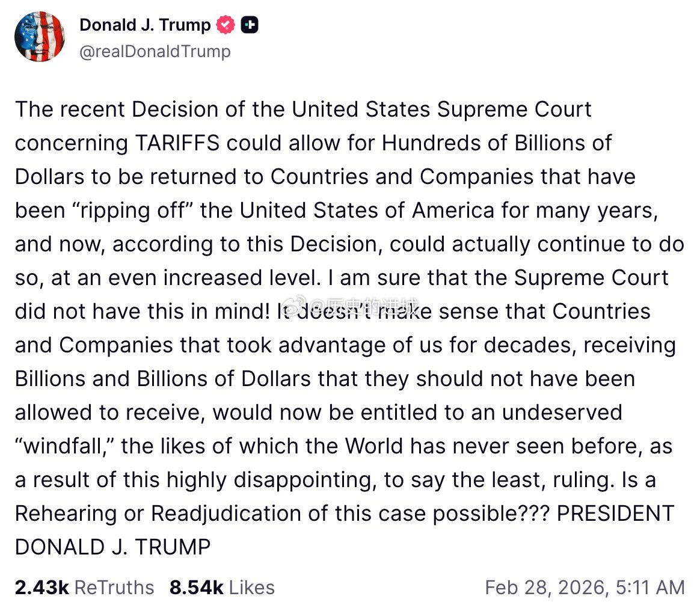700x611 pixels.
Task: Click the @realDonaldTrump handle
Action: [155, 52]
